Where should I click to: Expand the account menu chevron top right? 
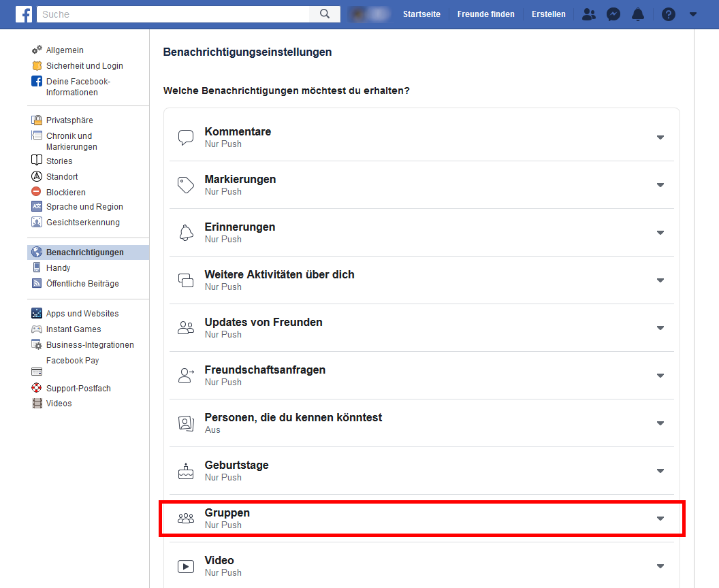693,14
